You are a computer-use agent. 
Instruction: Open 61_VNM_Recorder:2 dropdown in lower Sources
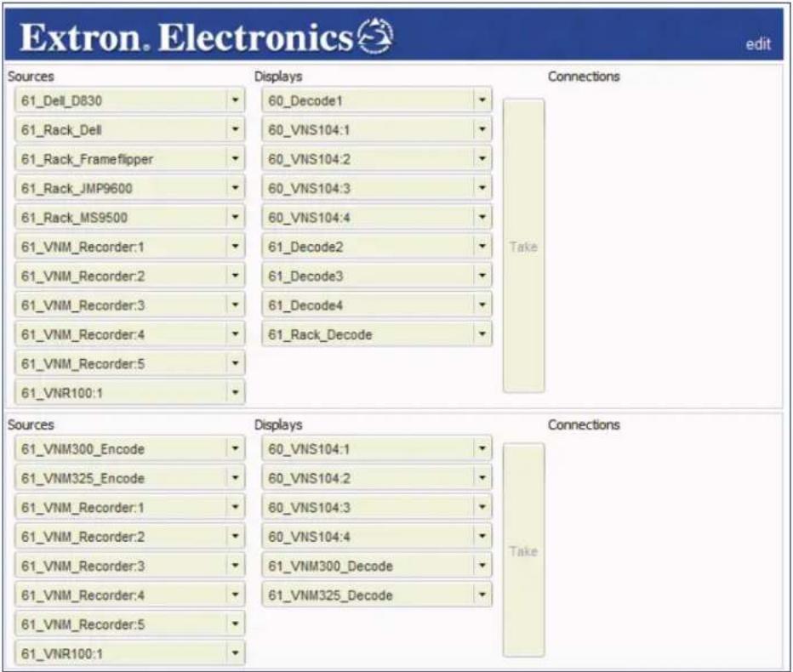click(x=235, y=537)
